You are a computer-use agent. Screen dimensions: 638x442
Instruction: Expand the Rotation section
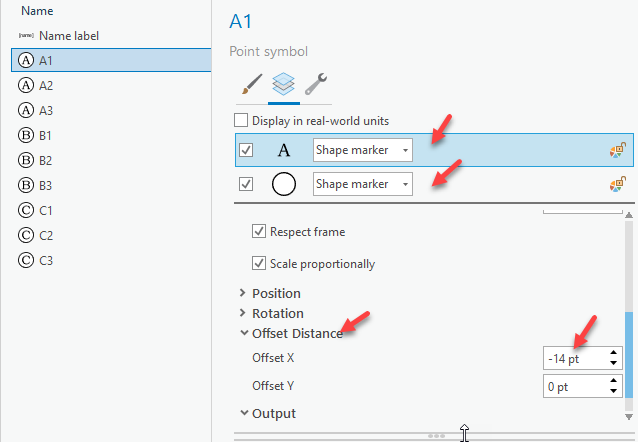pyautogui.click(x=243, y=314)
